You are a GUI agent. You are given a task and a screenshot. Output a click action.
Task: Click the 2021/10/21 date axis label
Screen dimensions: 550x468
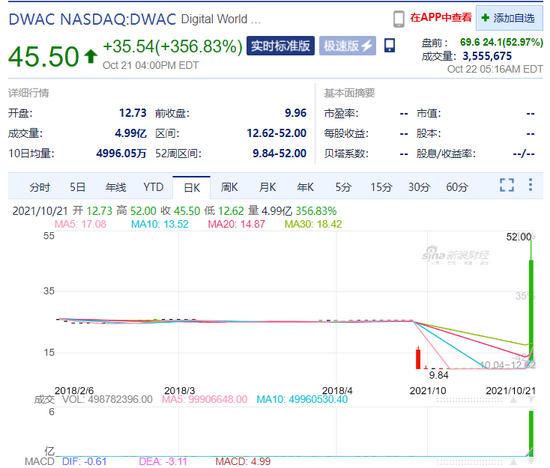click(511, 390)
